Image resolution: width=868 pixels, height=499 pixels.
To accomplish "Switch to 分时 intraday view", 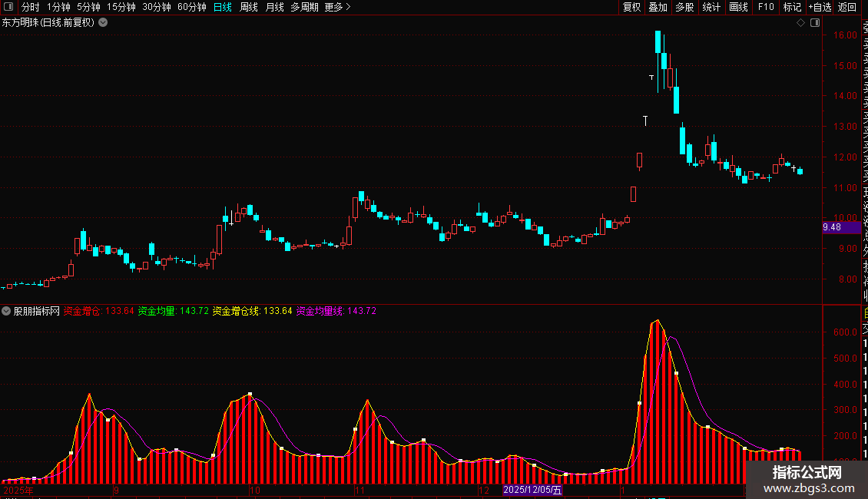I will (x=31, y=7).
